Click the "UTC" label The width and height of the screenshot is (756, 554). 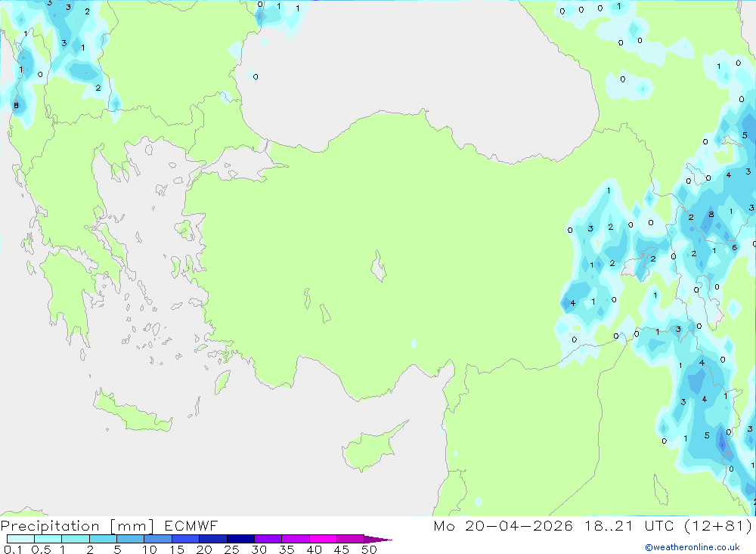[659, 525]
